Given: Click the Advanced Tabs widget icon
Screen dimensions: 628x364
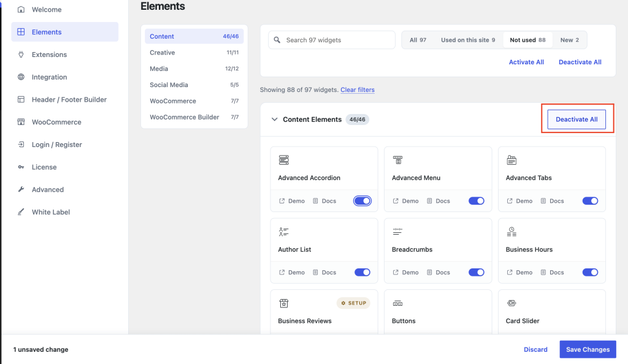Looking at the screenshot, I should click(511, 160).
